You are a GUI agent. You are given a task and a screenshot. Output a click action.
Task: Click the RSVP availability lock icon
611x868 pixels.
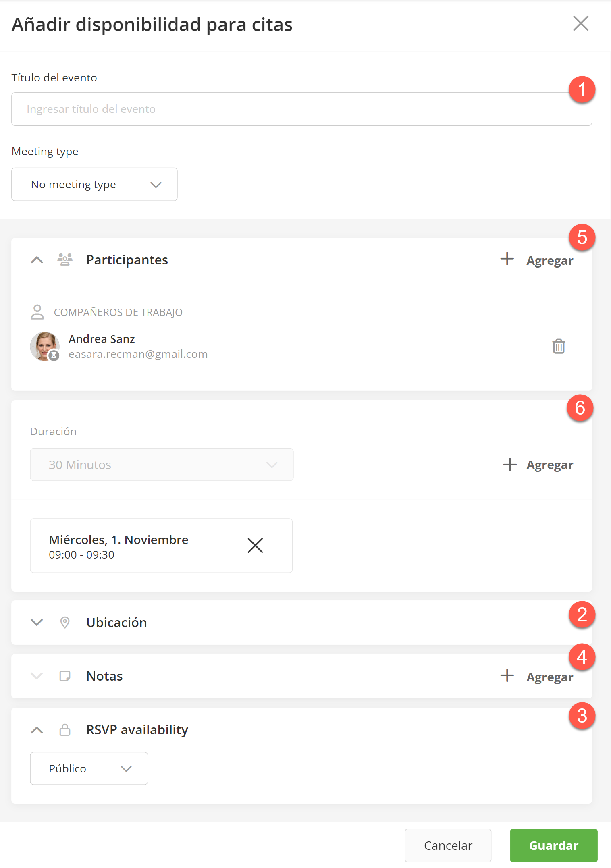click(64, 729)
